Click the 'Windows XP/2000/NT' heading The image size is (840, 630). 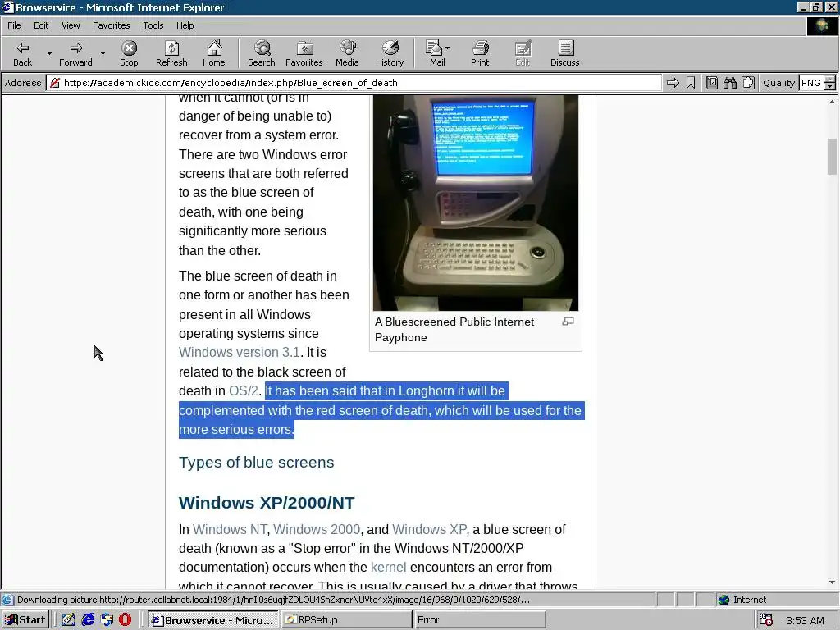pos(267,503)
